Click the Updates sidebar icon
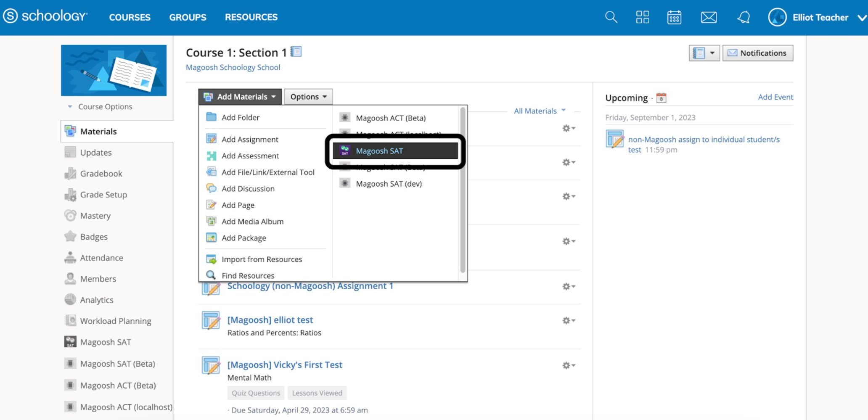The width and height of the screenshot is (868, 420). click(70, 152)
